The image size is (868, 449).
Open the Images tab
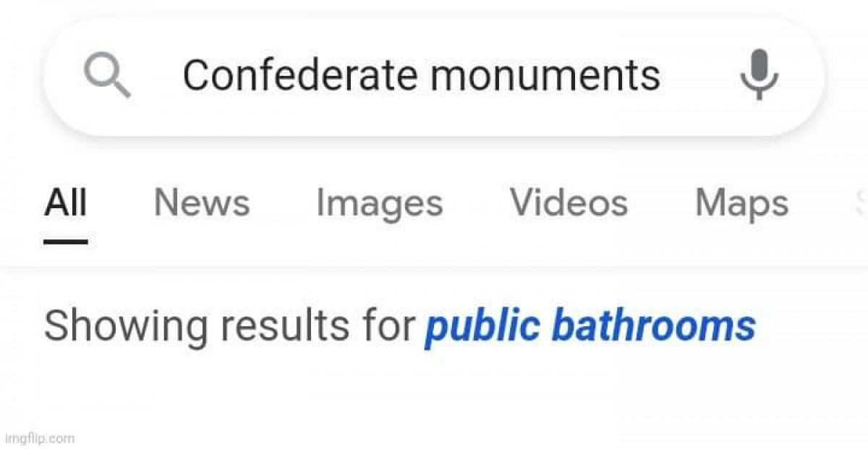click(x=379, y=202)
